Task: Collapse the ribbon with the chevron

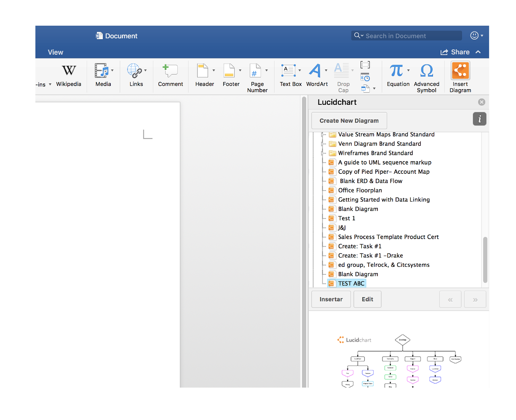Action: pos(478,52)
